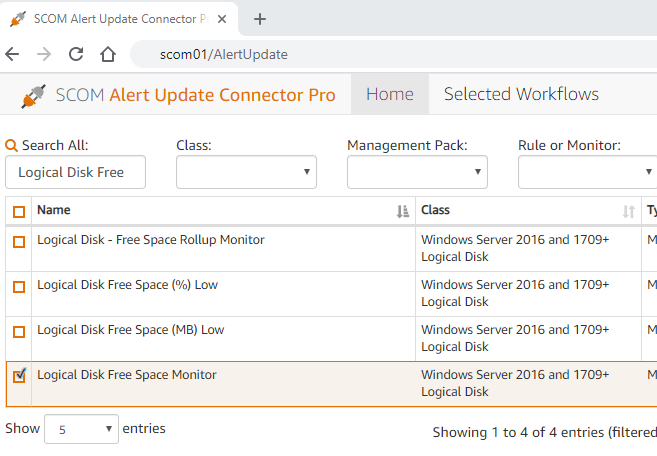This screenshot has width=657, height=456.
Task: Switch to the Home tab
Action: 390,94
